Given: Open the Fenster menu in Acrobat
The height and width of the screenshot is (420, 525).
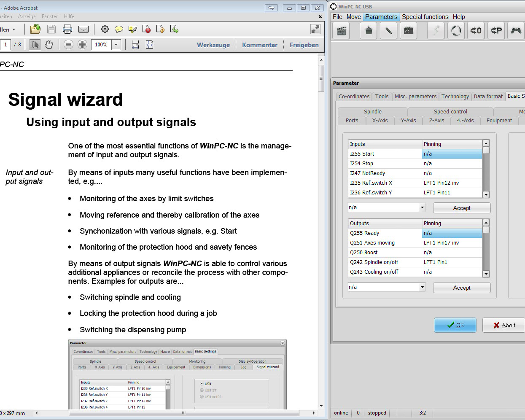Looking at the screenshot, I should pyautogui.click(x=50, y=16).
